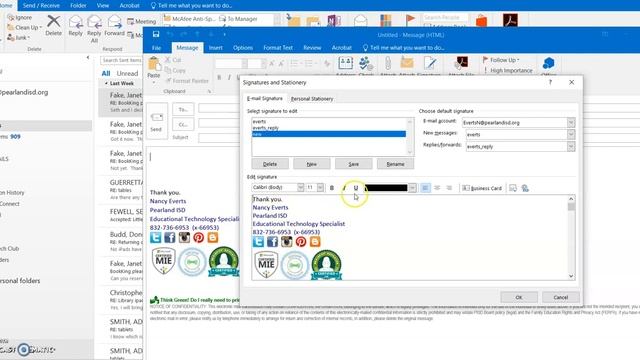Insert a picture into the signature

pyautogui.click(x=513, y=188)
